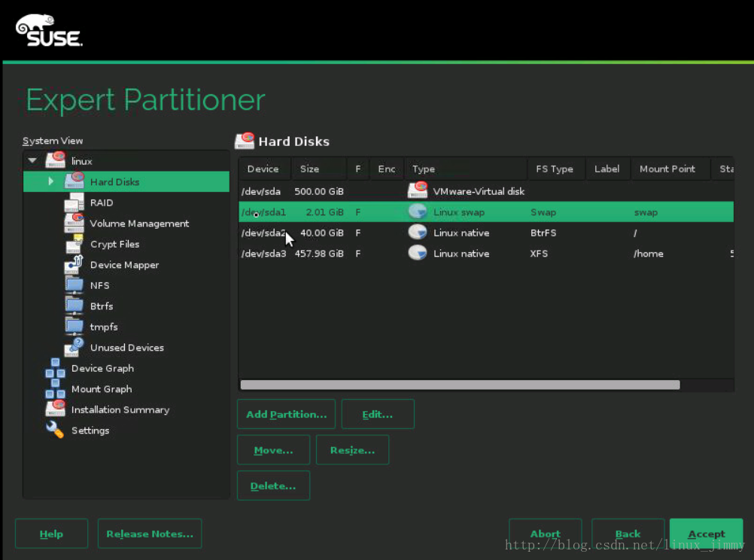This screenshot has width=754, height=560.
Task: Select the /dev/sda3 partition row
Action: click(486, 254)
